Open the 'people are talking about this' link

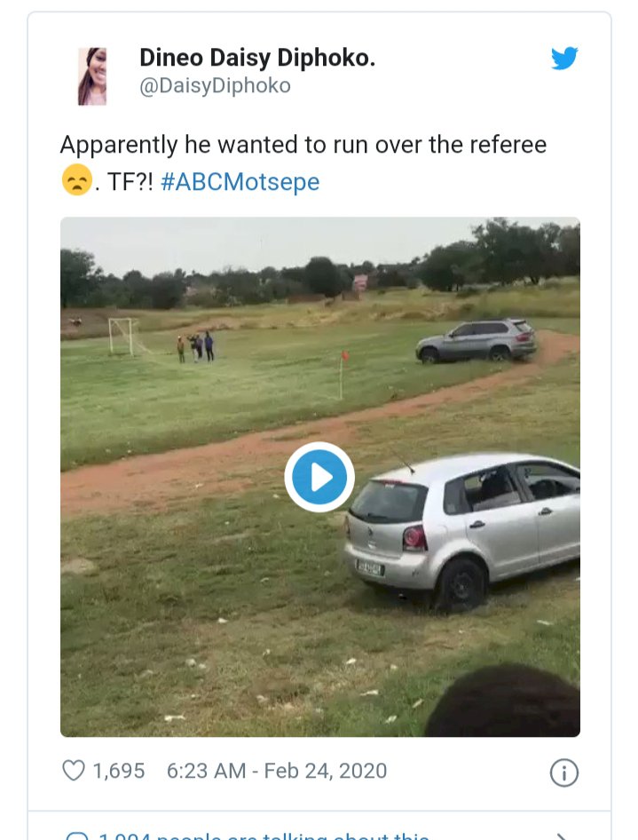coord(266,836)
